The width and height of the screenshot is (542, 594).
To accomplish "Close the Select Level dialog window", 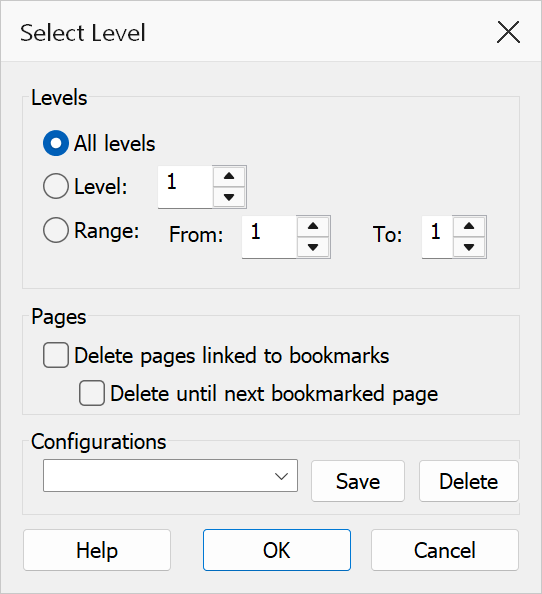I will click(x=508, y=32).
